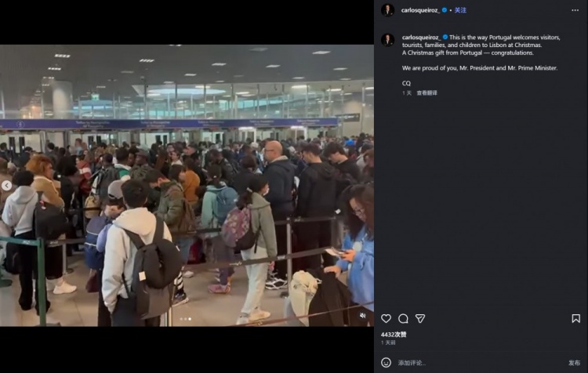The image size is (588, 373).
Task: Unmute the video with speaker icon
Action: (x=363, y=316)
